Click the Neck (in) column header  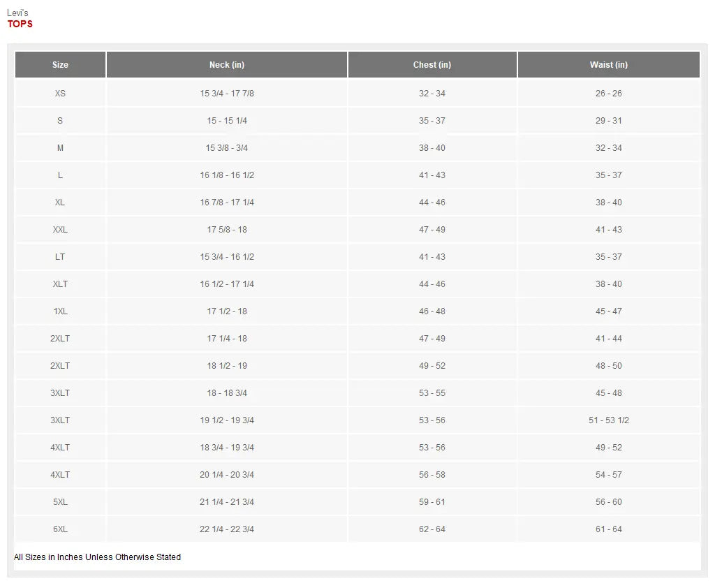click(227, 65)
